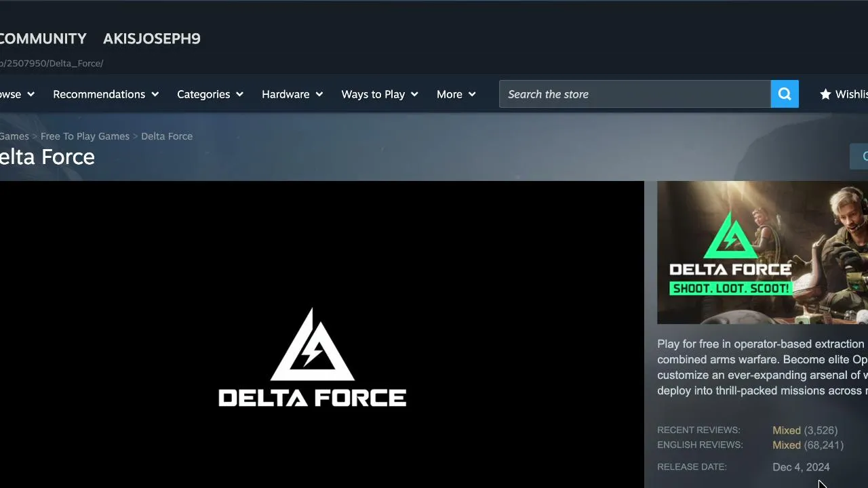Expand the Categories dropdown
The height and width of the screenshot is (488, 868).
210,94
